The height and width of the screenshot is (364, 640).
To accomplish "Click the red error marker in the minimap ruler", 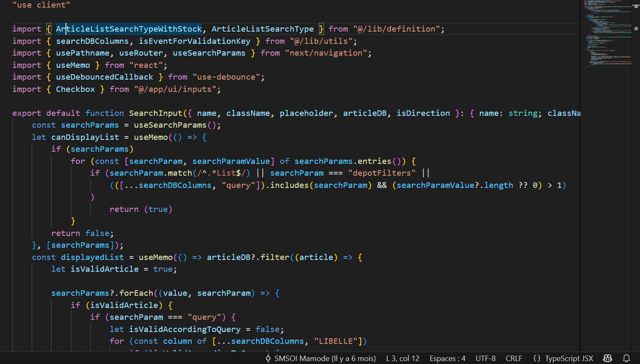I will click(636, 6).
